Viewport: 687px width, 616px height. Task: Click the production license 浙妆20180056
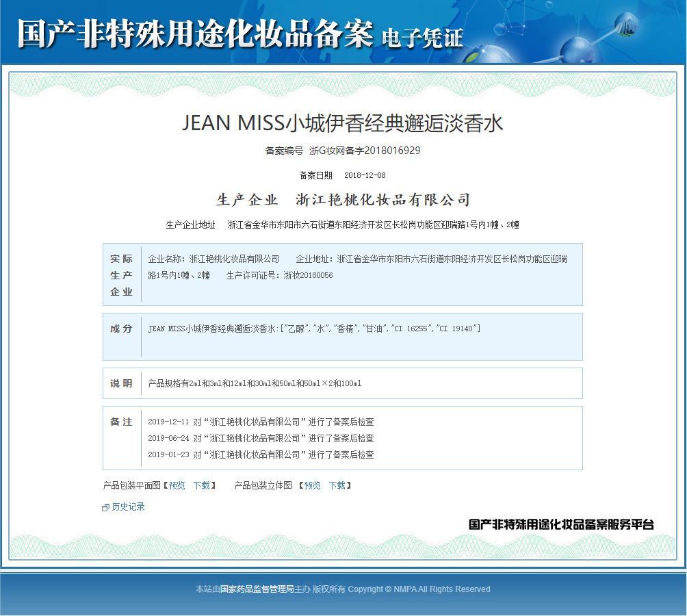point(308,275)
